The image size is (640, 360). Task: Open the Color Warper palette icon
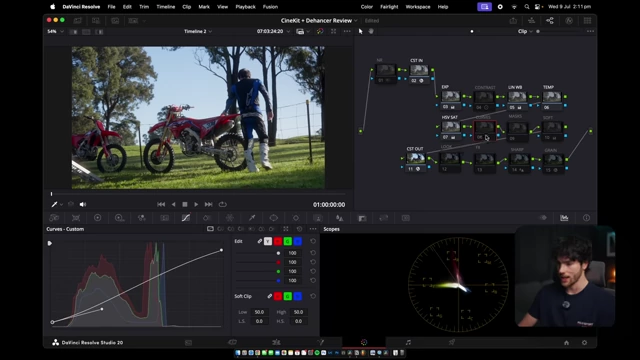(x=230, y=218)
